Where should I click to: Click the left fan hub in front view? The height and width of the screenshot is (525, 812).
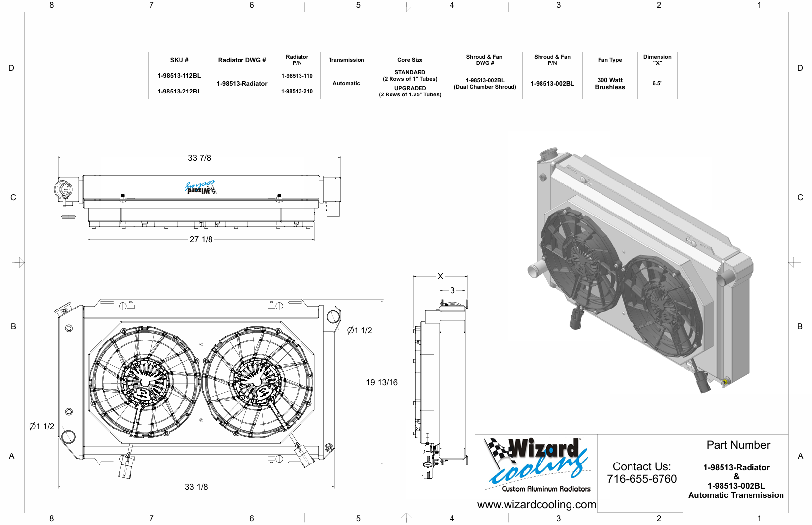click(145, 381)
